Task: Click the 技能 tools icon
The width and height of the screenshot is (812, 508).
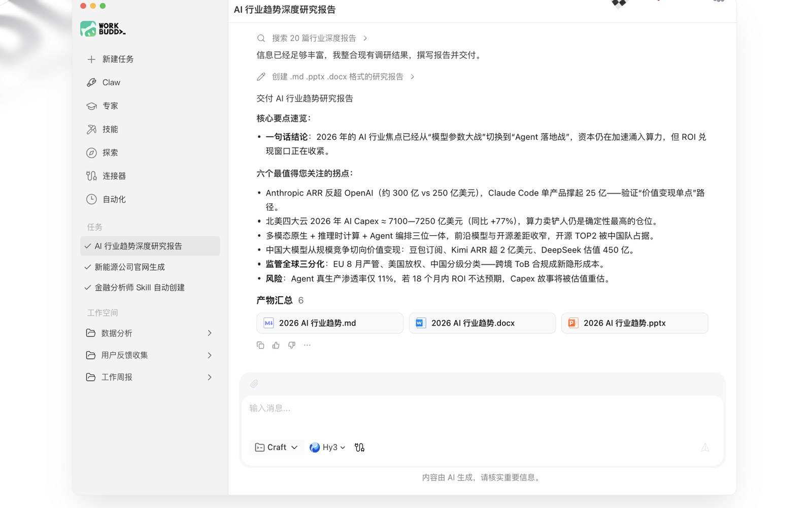Action: [x=91, y=129]
